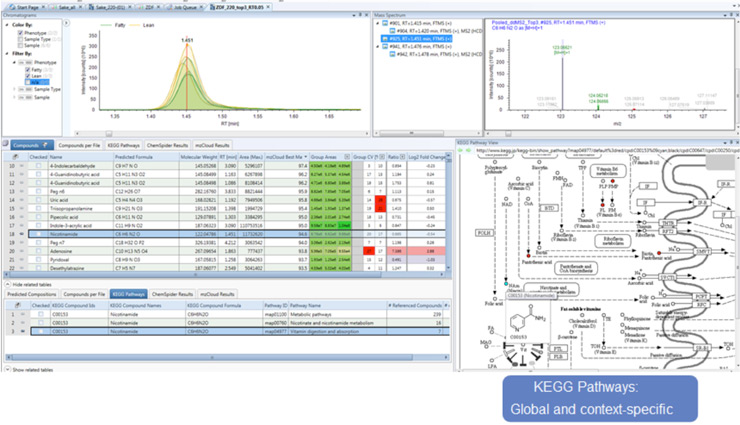
Task: Collapse the Phenotype filter tree node
Action: point(14,62)
